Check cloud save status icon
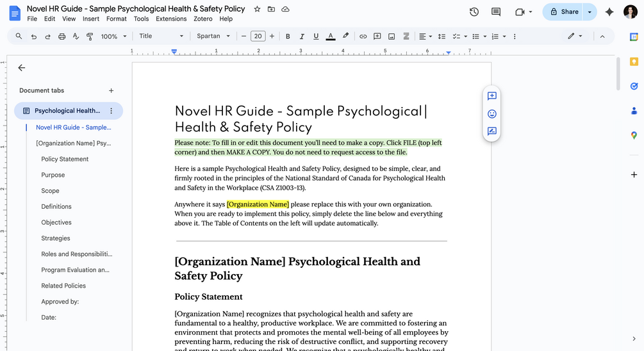 pos(285,9)
